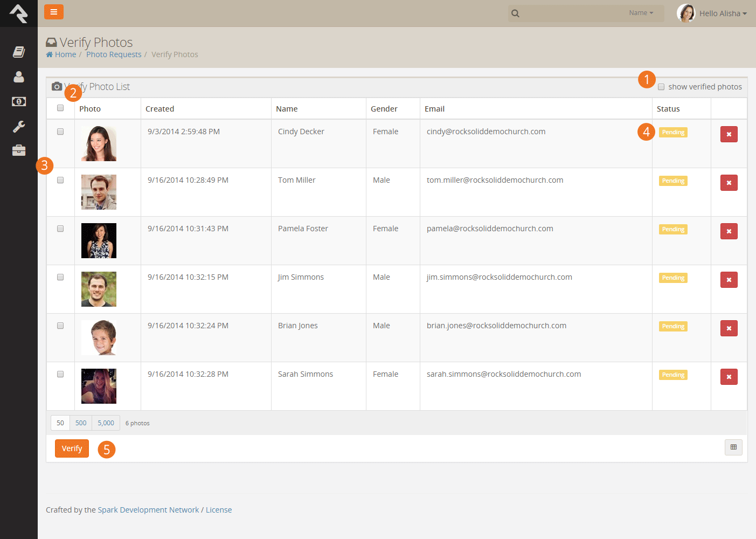Delete Cindy Decker's photo request

729,134
